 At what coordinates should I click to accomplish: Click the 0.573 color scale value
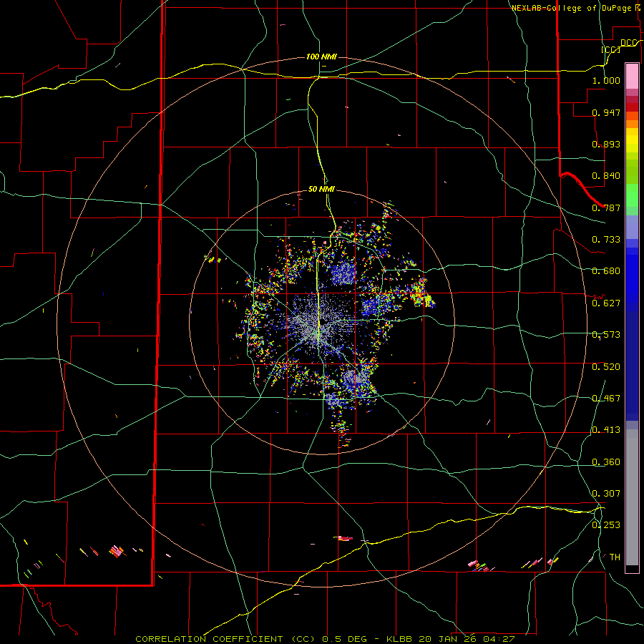click(x=606, y=335)
